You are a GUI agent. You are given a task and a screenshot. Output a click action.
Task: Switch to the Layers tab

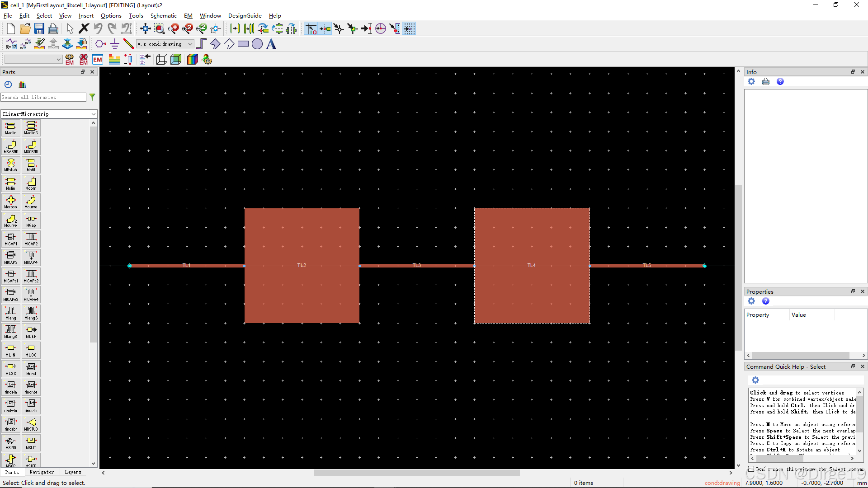click(x=73, y=472)
